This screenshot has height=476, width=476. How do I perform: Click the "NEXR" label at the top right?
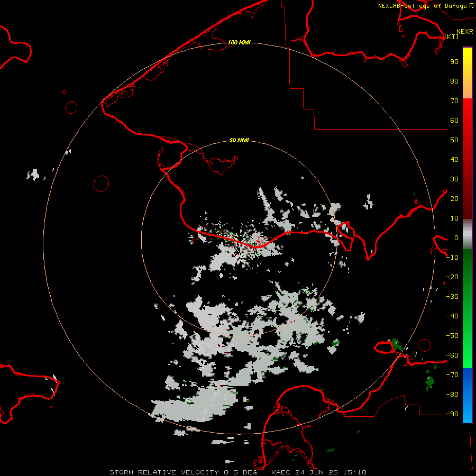tap(465, 32)
